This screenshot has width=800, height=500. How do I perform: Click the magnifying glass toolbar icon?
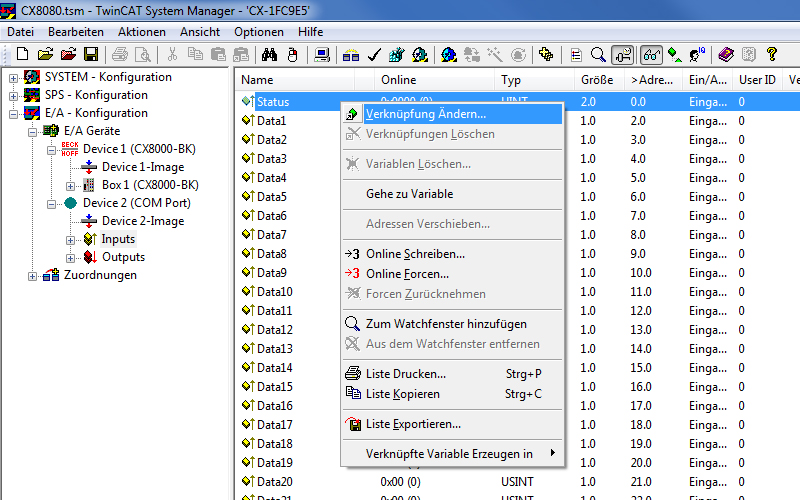tap(598, 54)
